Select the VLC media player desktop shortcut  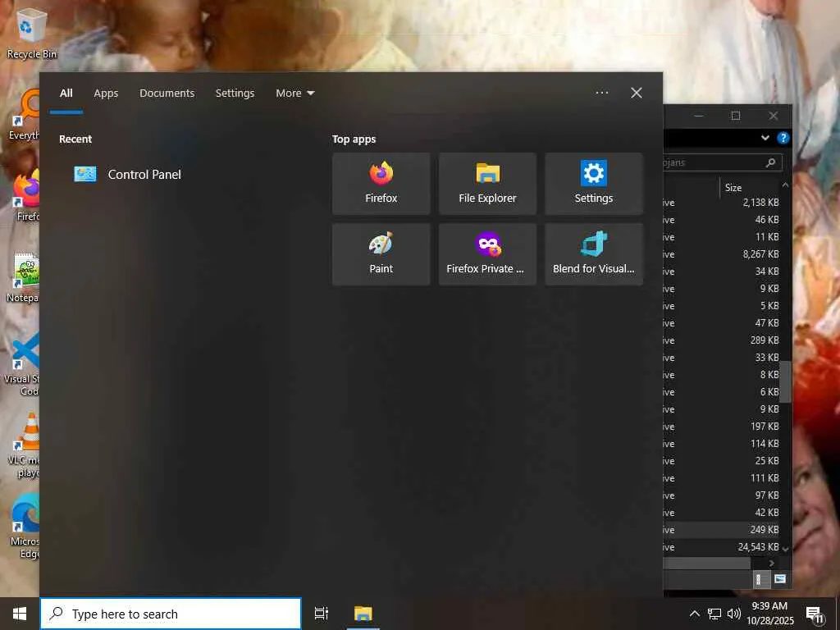pos(25,445)
